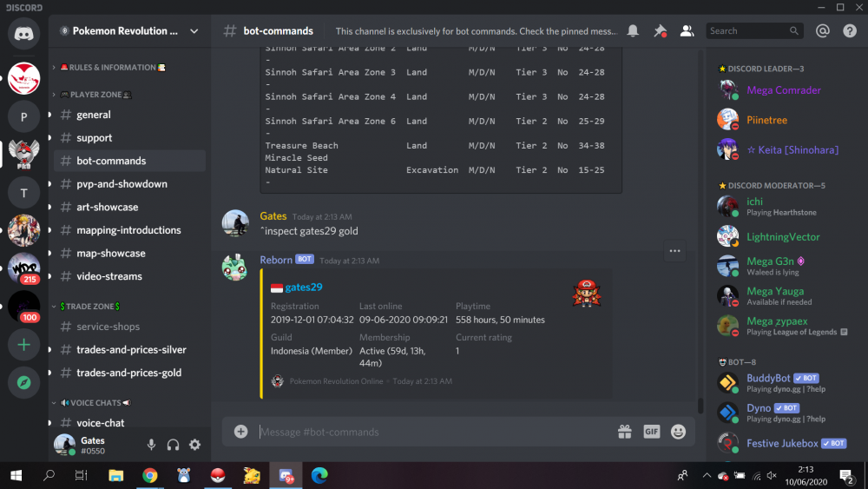This screenshot has height=489, width=868.
Task: Open the trades-and-prices-gold channel
Action: point(128,373)
